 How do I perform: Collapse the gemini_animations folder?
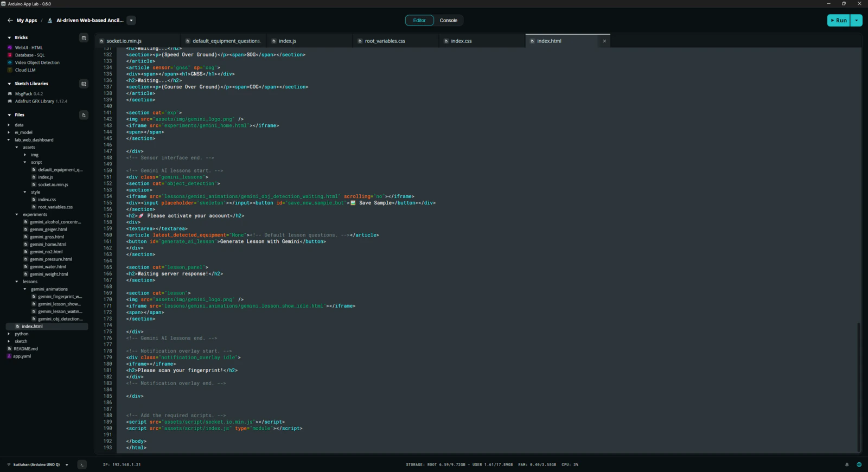[25, 289]
